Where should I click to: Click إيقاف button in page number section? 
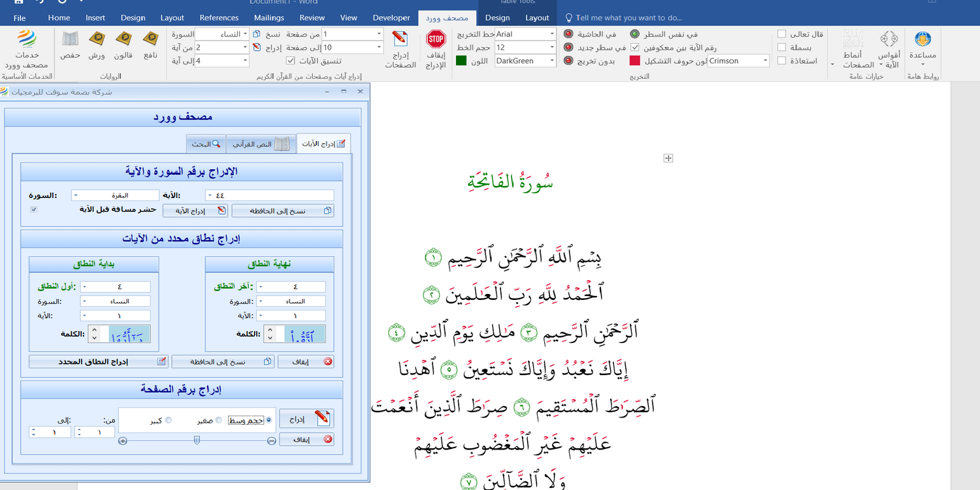[306, 440]
